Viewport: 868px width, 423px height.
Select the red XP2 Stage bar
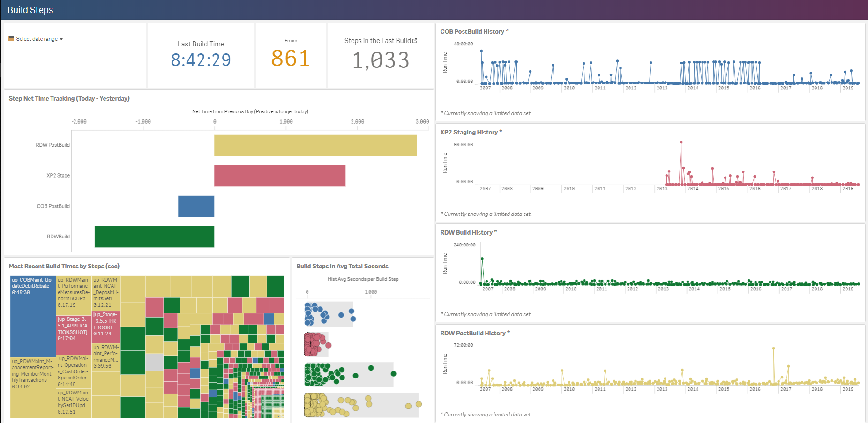(x=279, y=176)
